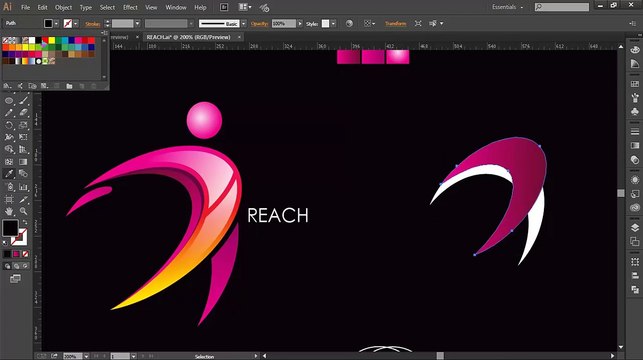643x360 pixels.
Task: Select the Gradient tool
Action: tap(23, 162)
